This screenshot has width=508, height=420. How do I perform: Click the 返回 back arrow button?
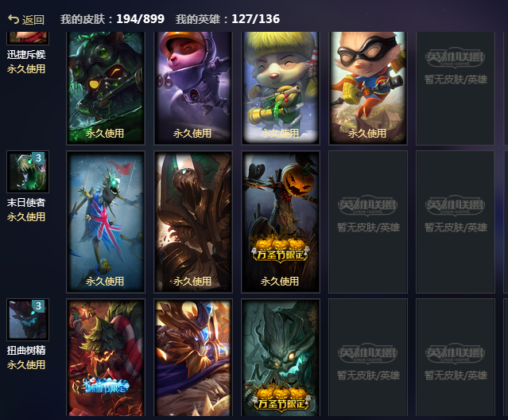pyautogui.click(x=26, y=19)
